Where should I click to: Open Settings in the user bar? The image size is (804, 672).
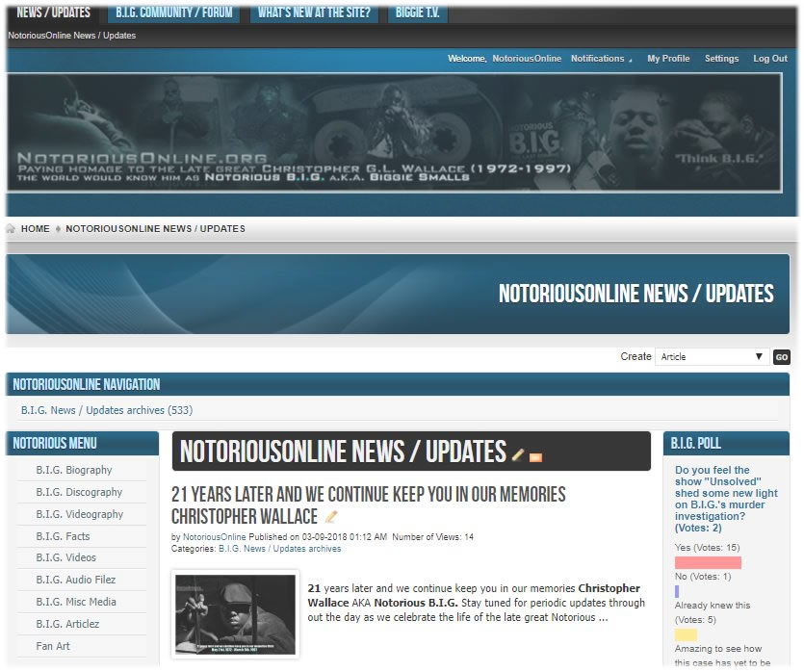pyautogui.click(x=721, y=59)
